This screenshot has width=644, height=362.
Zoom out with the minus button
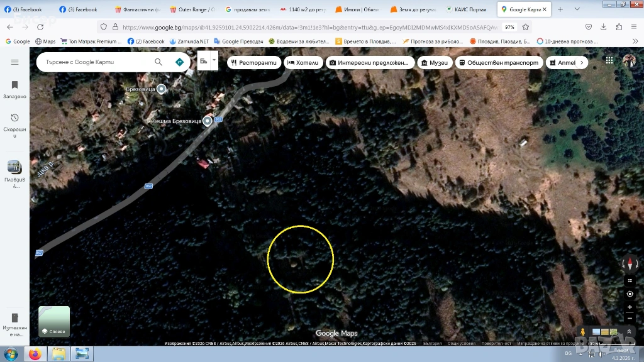(630, 319)
